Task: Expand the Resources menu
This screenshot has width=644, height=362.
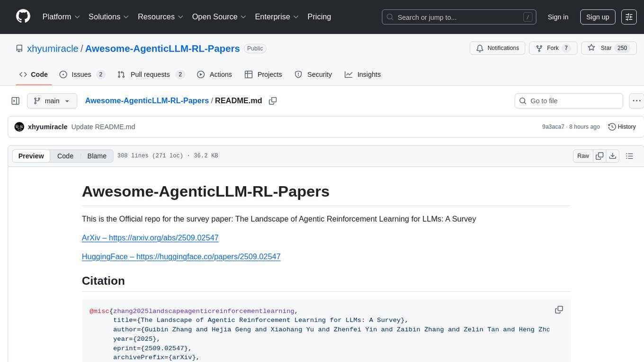Action: point(161,17)
